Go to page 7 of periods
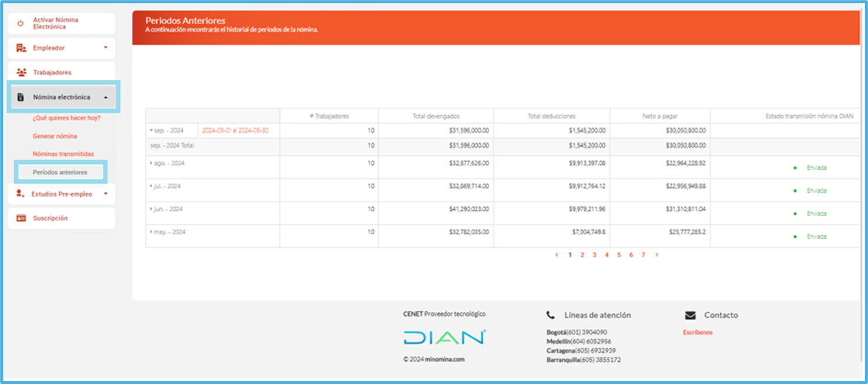This screenshot has width=868, height=384. point(644,255)
